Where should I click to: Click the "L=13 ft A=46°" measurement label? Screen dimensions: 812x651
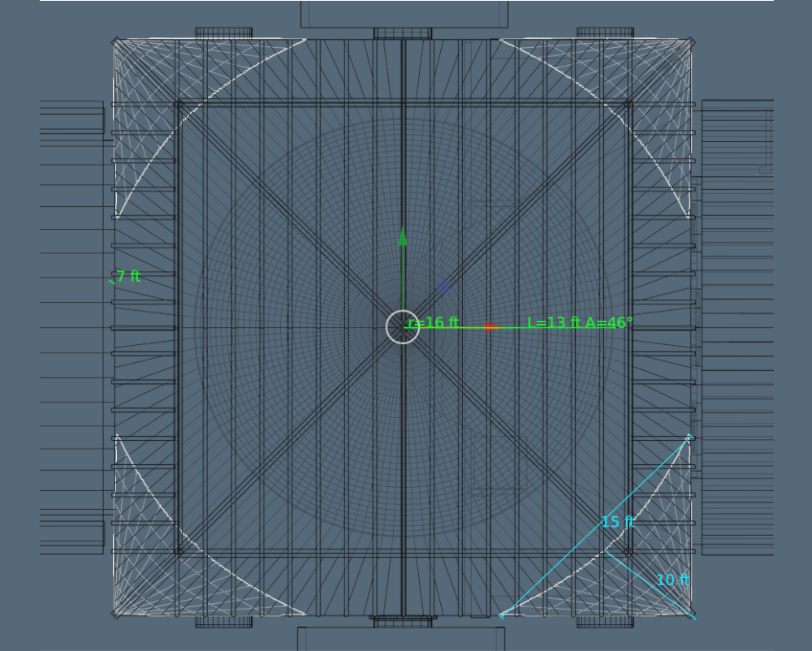click(x=580, y=322)
